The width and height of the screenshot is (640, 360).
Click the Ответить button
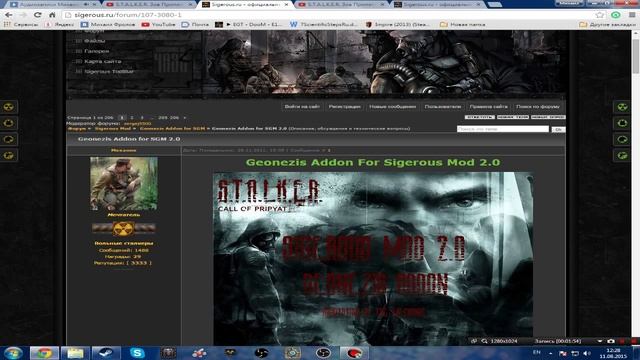tap(480, 117)
